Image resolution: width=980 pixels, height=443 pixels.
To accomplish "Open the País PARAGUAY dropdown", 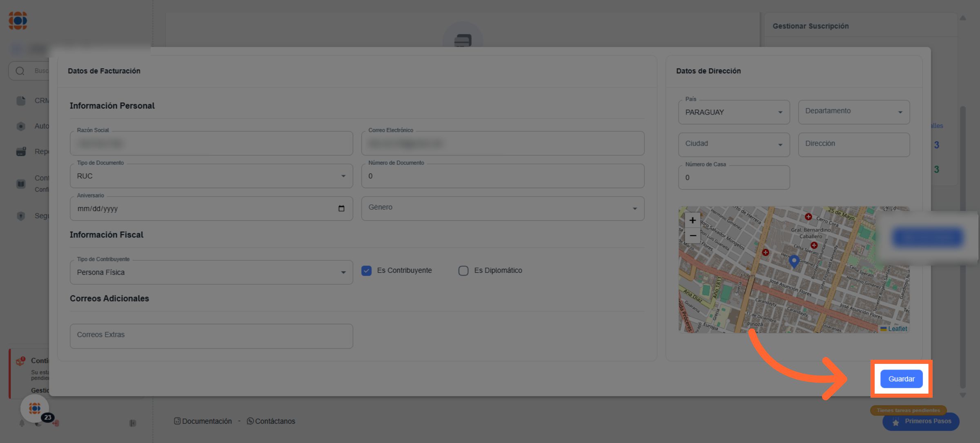I will [x=733, y=112].
